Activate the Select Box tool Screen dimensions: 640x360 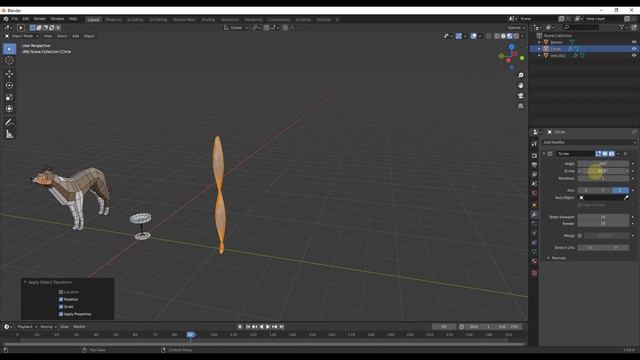9,49
